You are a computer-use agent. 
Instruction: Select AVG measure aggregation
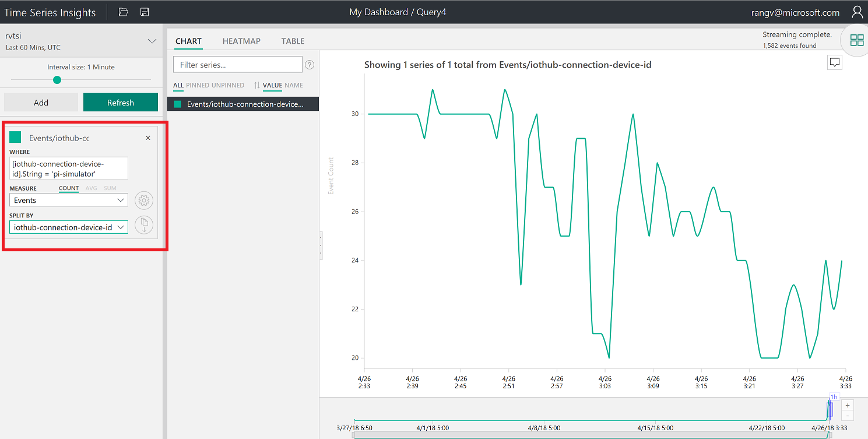tap(92, 188)
